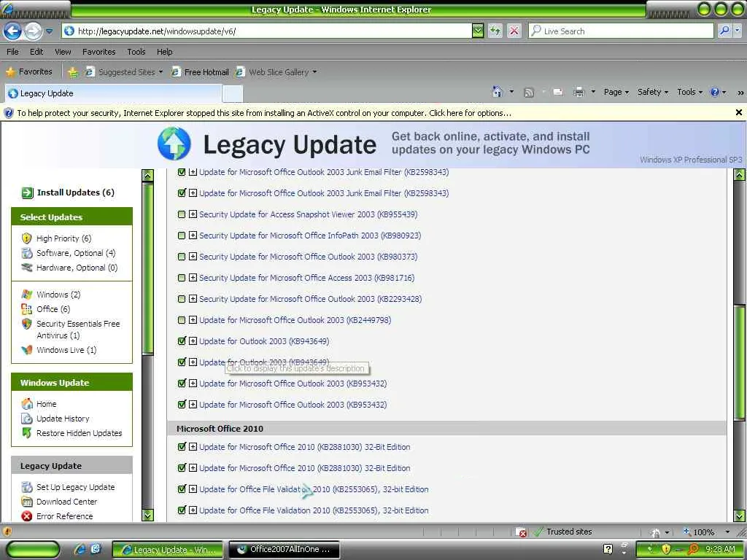747x560 pixels.
Task: Expand details for KB955439 with plus box
Action: (x=193, y=214)
